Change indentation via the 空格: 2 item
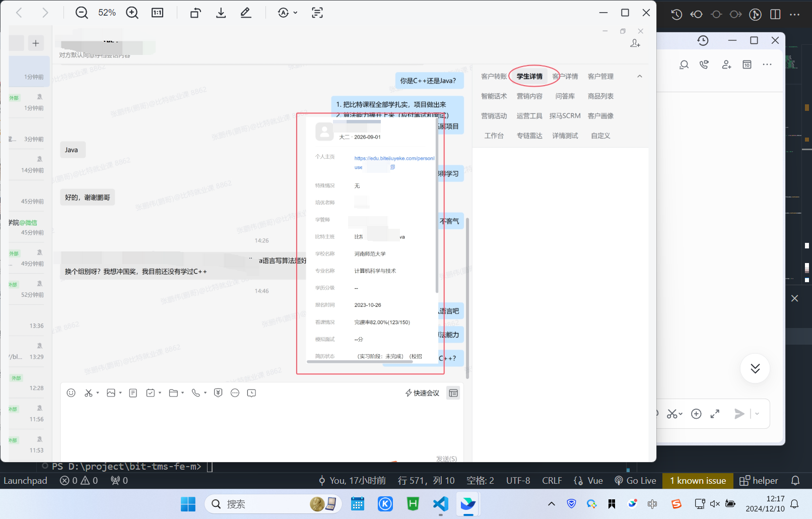812x519 pixels. click(x=480, y=481)
